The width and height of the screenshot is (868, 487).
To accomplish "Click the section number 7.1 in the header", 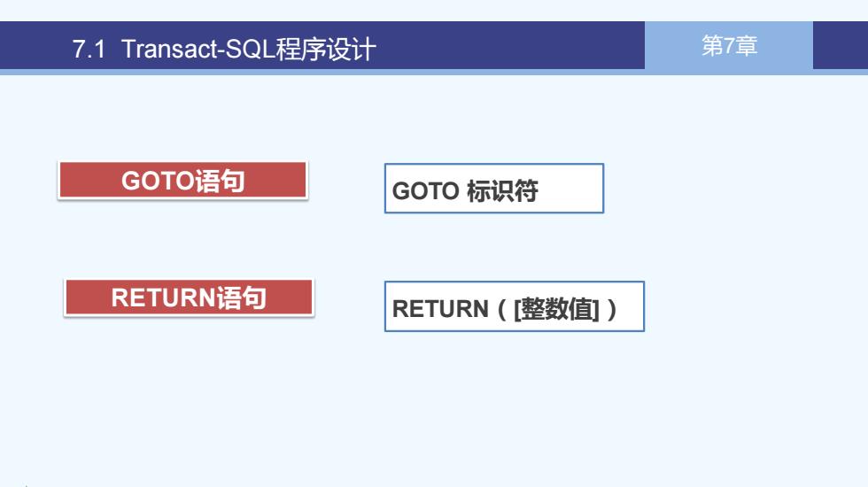I will click(x=89, y=50).
